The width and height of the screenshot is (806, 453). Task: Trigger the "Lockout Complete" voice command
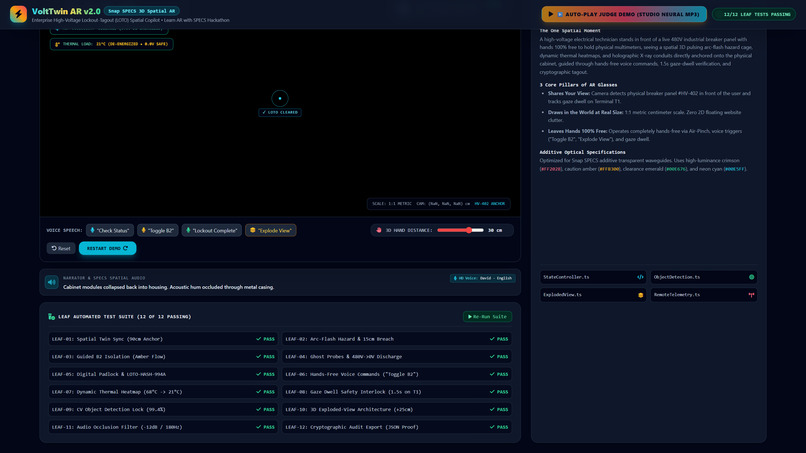212,230
